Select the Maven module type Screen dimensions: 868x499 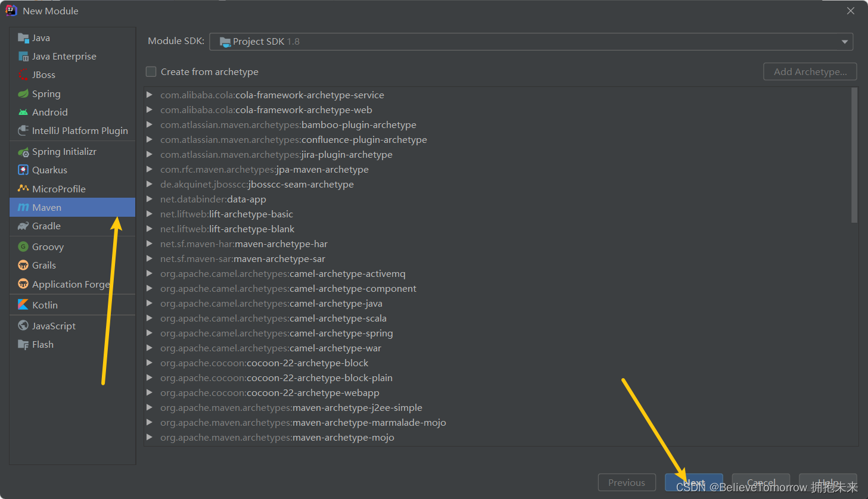tap(73, 207)
